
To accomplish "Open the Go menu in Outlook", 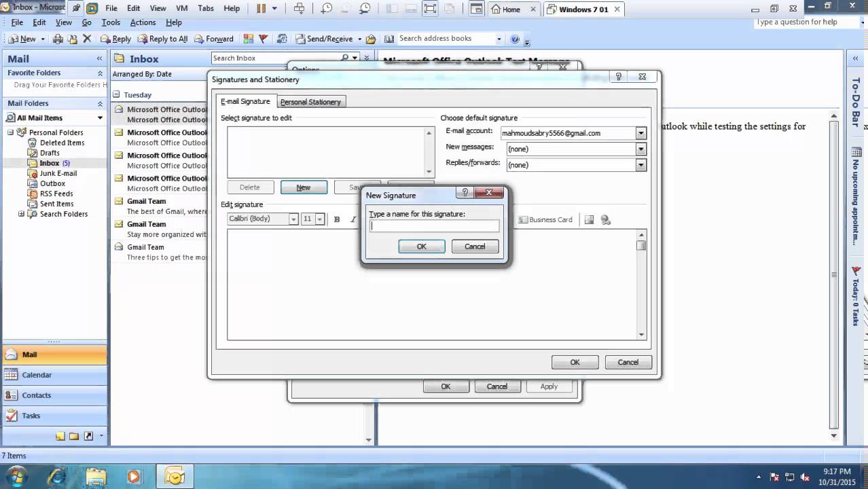I will [x=86, y=22].
